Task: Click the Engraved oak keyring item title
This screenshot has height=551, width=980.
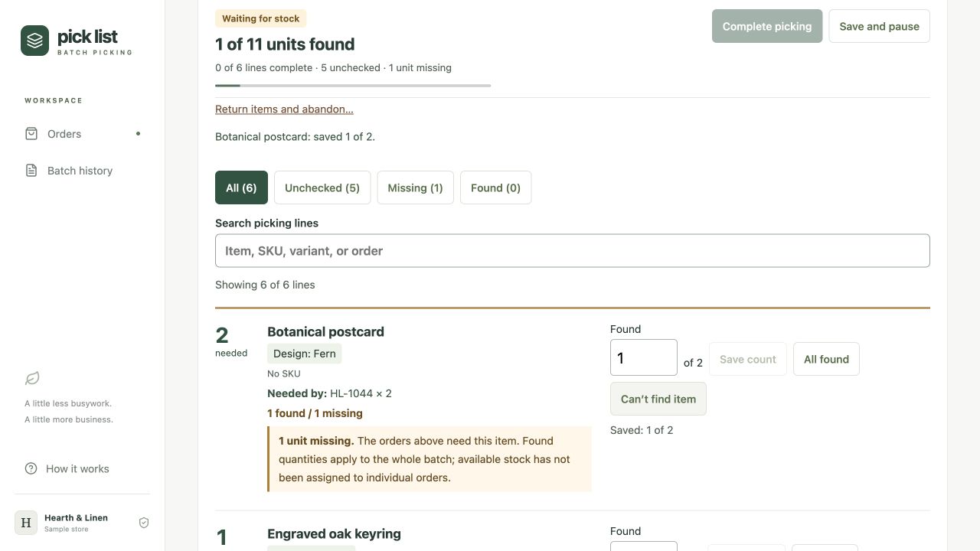Action: click(334, 533)
